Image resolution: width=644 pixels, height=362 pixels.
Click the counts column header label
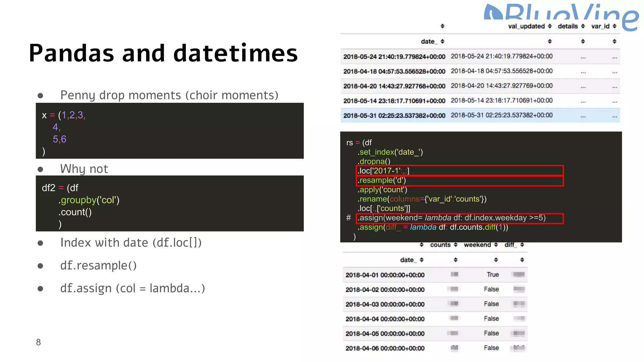[x=440, y=245]
